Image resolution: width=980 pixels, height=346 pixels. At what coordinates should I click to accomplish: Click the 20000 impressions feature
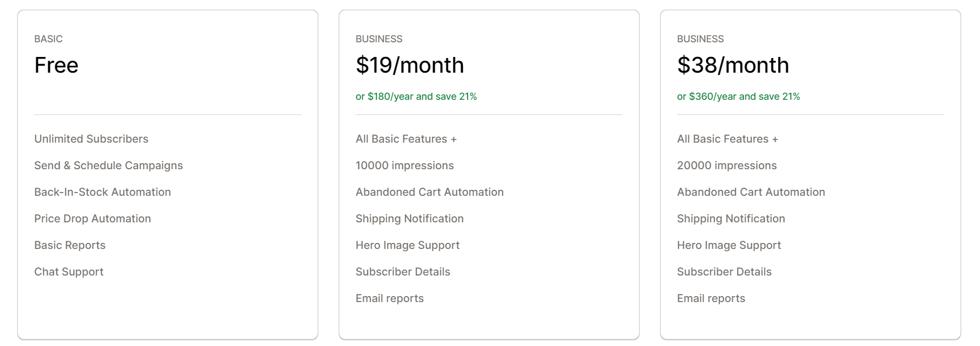click(x=726, y=165)
